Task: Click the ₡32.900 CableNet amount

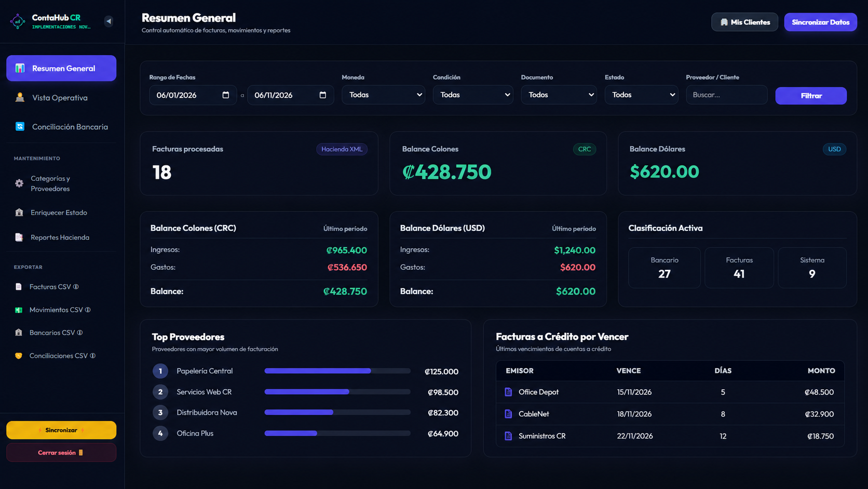Action: point(819,414)
